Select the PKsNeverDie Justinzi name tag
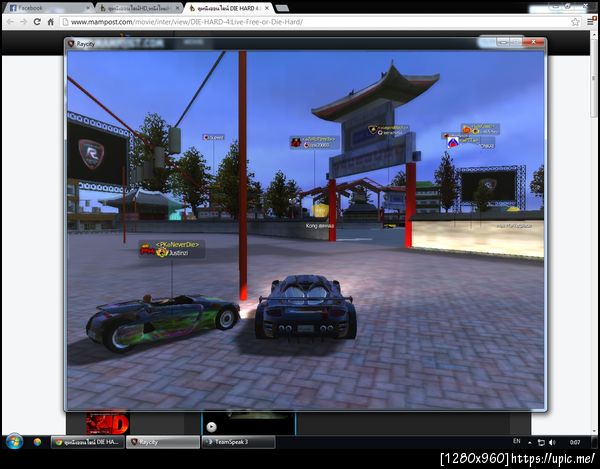The height and width of the screenshot is (469, 600). [x=172, y=249]
